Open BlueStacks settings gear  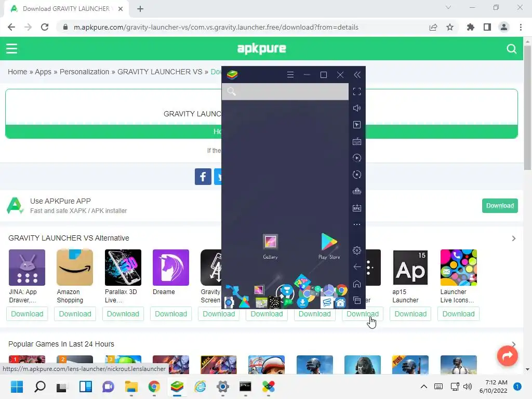click(x=356, y=250)
